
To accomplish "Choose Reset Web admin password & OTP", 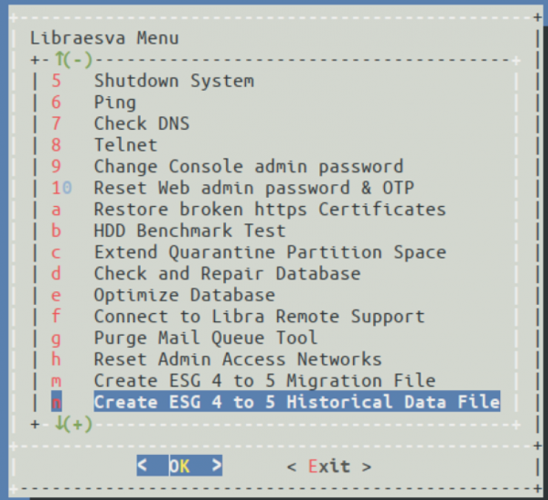I will [254, 188].
